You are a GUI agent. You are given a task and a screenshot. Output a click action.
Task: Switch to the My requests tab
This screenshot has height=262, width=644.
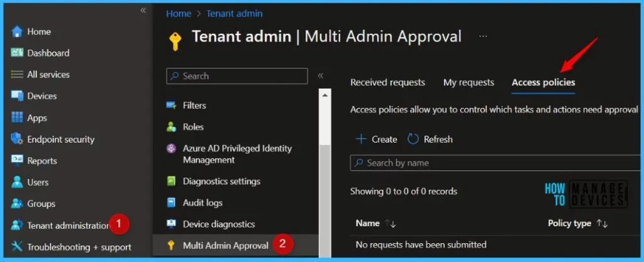(469, 82)
